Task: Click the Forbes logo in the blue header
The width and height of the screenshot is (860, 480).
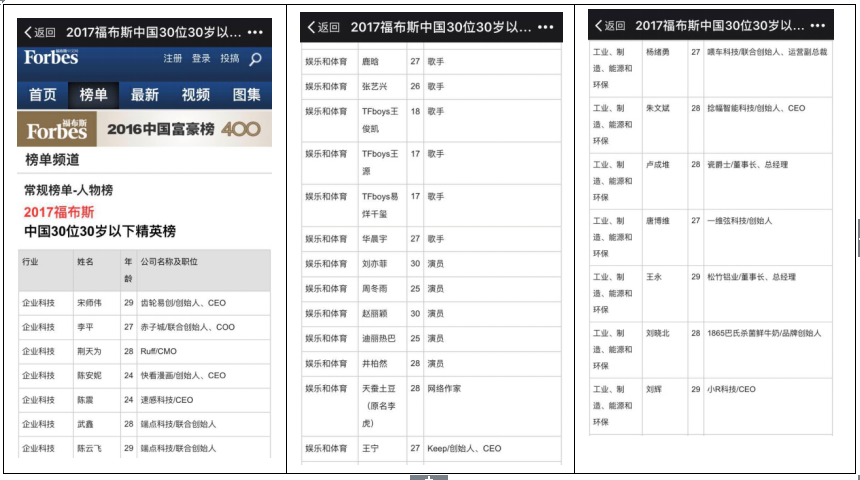Action: pyautogui.click(x=52, y=58)
